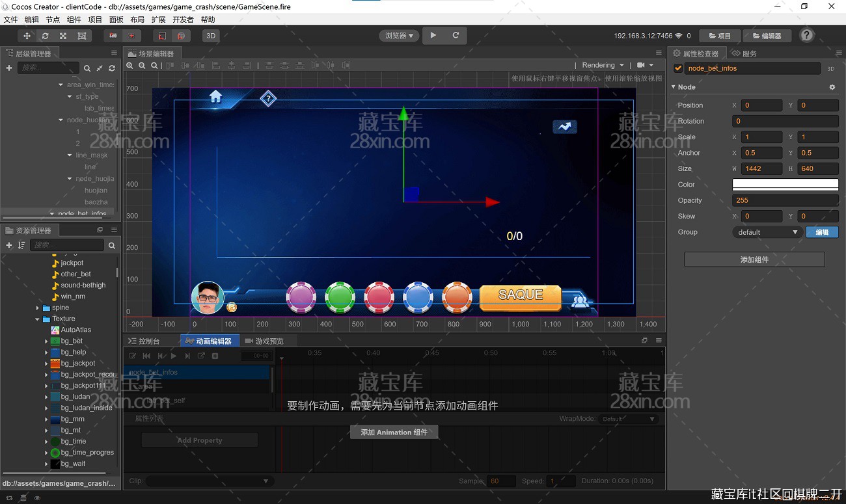
Task: Select the rotate transform tool
Action: click(45, 36)
